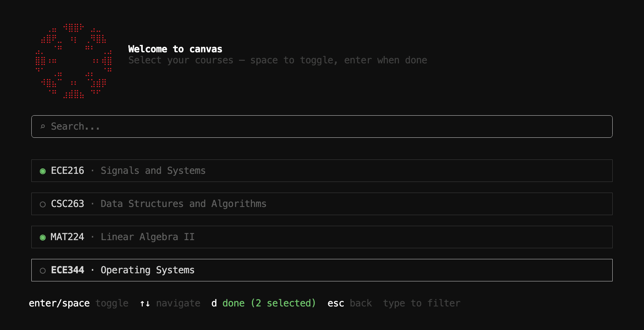Click the ECE344 course code

(x=67, y=270)
